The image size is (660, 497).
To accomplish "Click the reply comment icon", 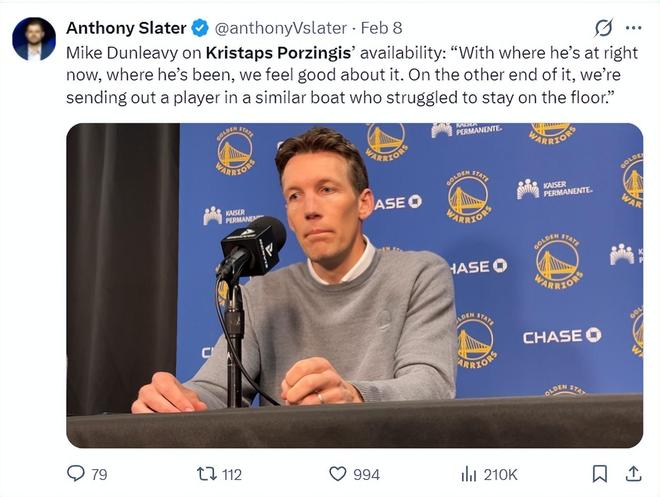I will pyautogui.click(x=75, y=474).
